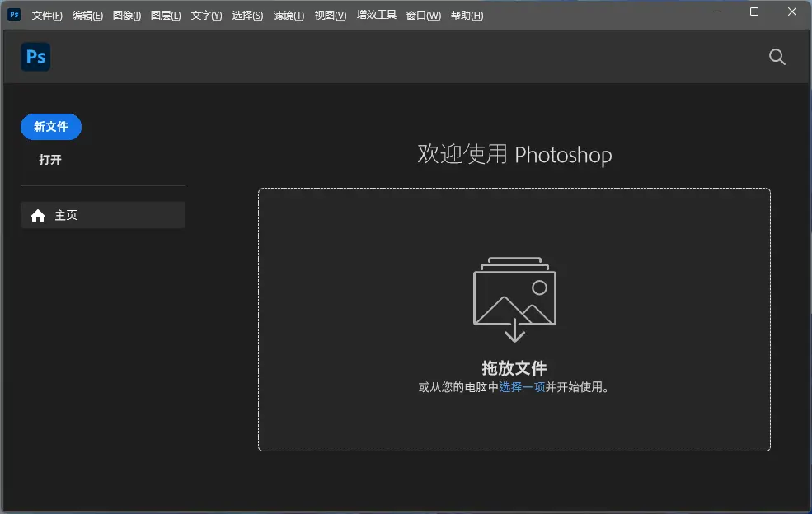
Task: Click the 打开 button
Action: [50, 160]
